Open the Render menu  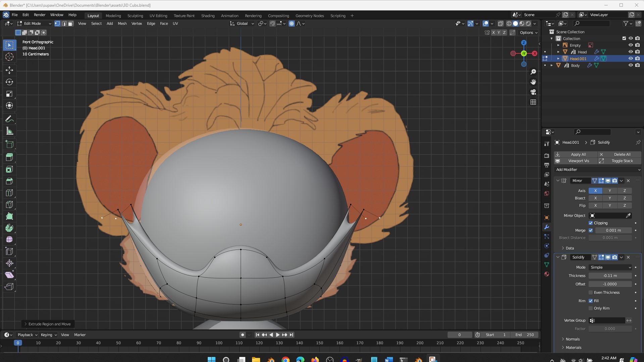pyautogui.click(x=40, y=15)
